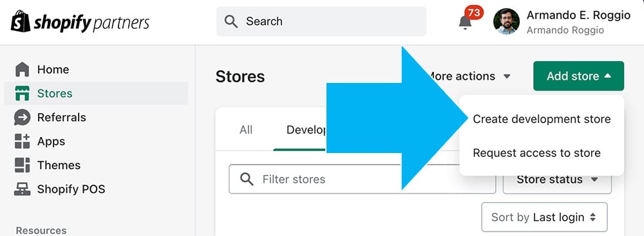The image size is (644, 236).
Task: Click the Shopify Partners logo
Action: point(80,22)
